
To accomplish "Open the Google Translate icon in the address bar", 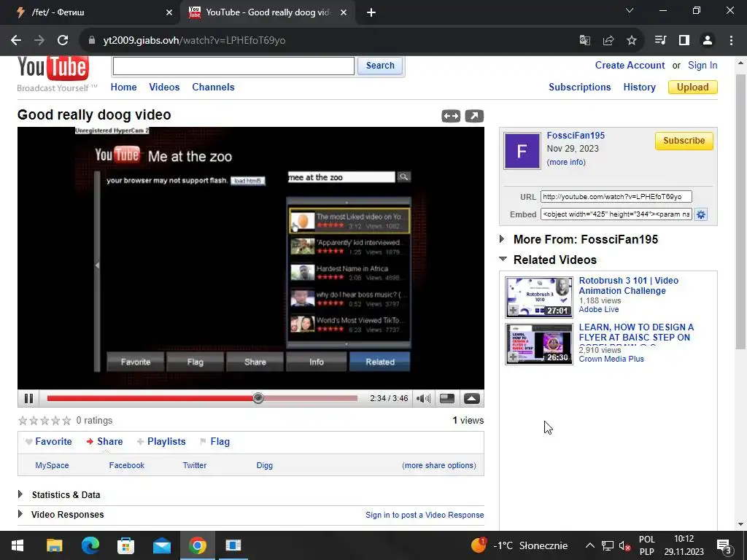I will click(x=585, y=41).
